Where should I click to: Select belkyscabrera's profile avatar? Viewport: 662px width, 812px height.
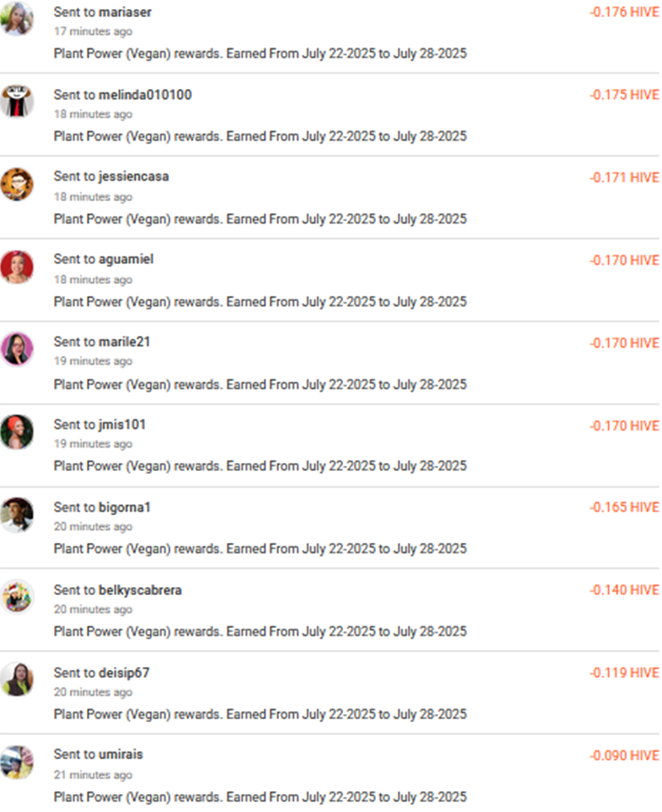click(17, 597)
